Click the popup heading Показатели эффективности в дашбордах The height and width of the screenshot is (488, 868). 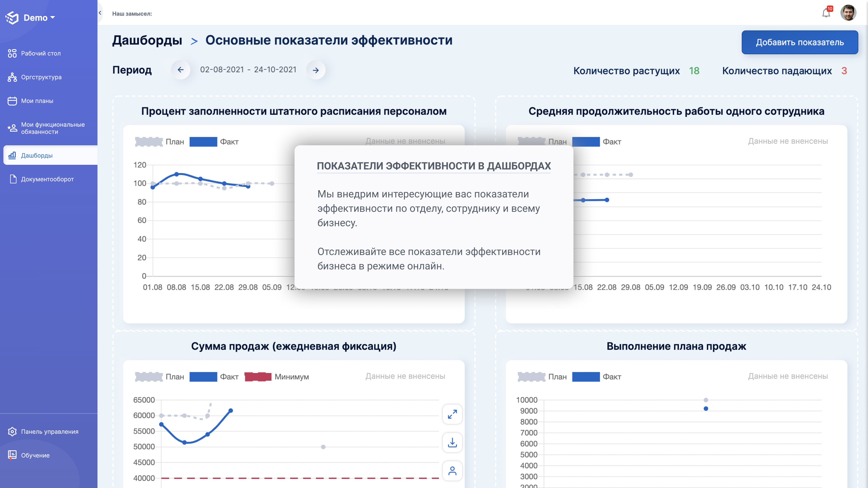434,166
